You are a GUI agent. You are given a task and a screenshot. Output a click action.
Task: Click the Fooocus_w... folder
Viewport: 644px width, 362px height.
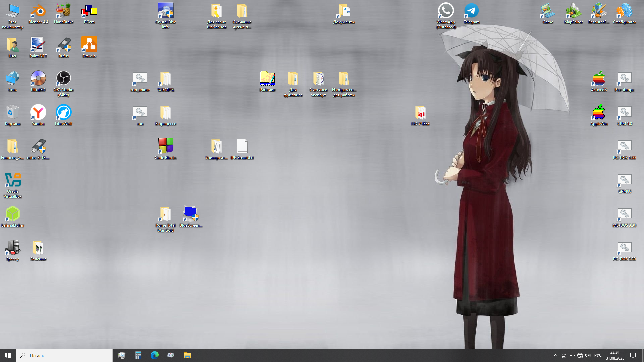[13, 149]
